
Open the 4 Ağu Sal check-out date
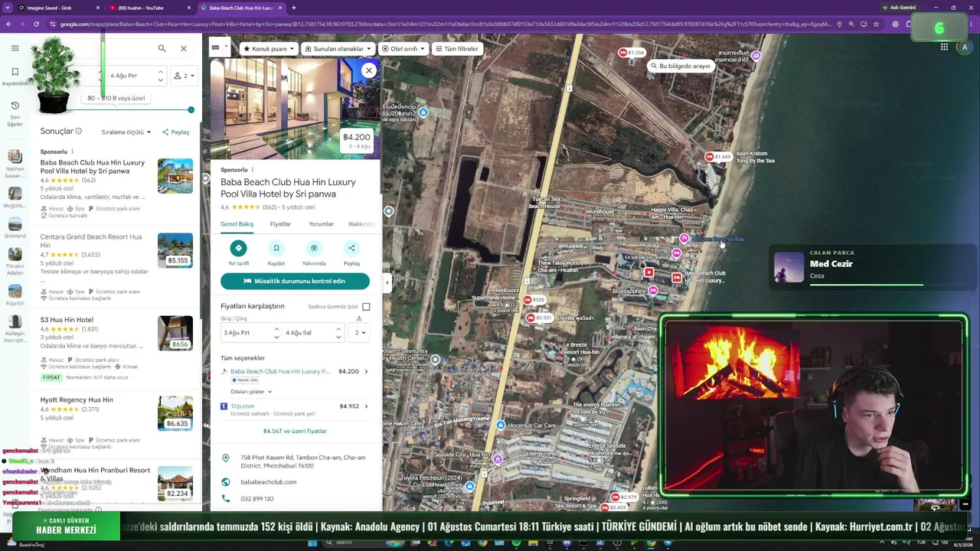[313, 333]
